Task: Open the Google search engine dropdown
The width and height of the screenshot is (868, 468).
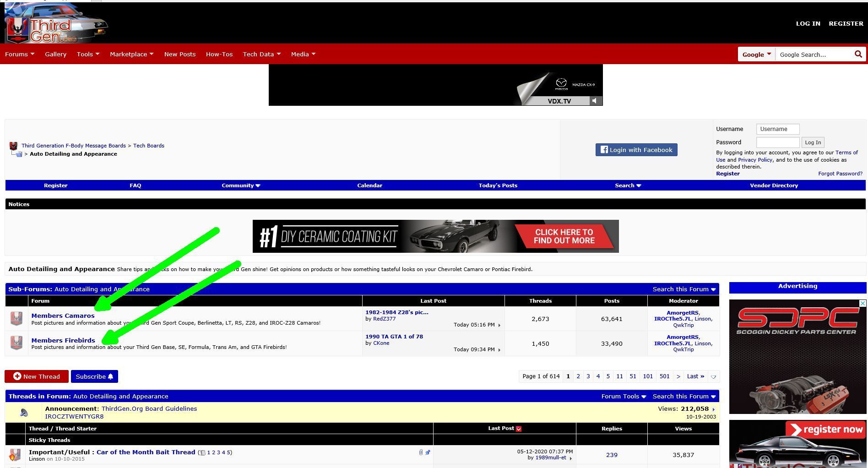Action: point(756,54)
